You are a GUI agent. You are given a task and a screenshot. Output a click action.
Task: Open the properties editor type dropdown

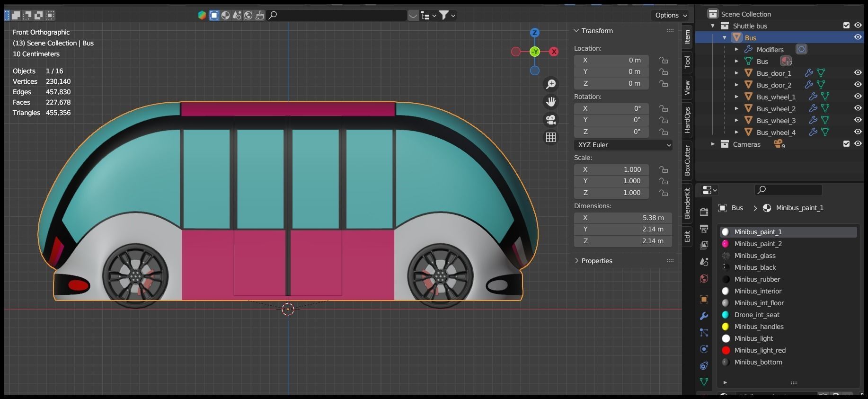[709, 190]
